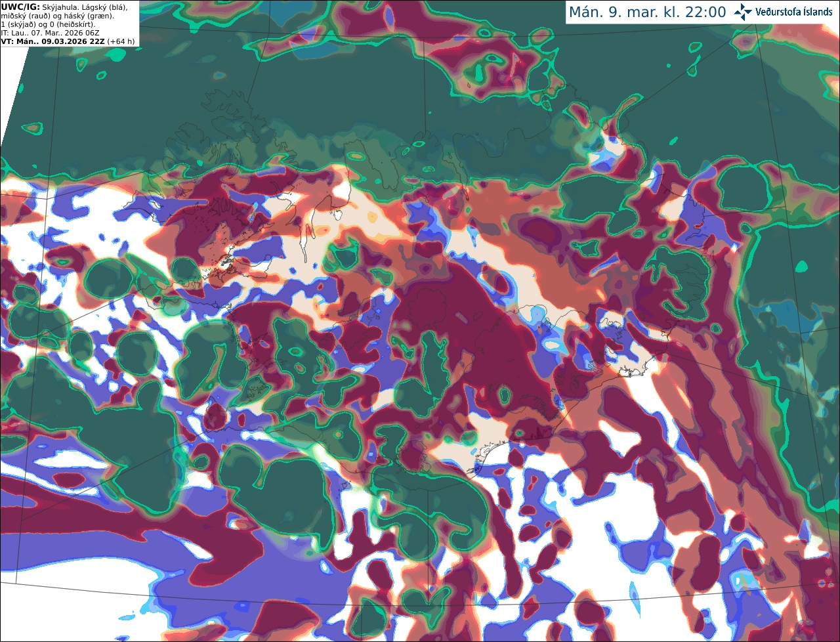This screenshot has height=642, width=840.
Task: Select the 'Mán. 9. mar. kl. 22:00' date label
Action: tap(647, 12)
